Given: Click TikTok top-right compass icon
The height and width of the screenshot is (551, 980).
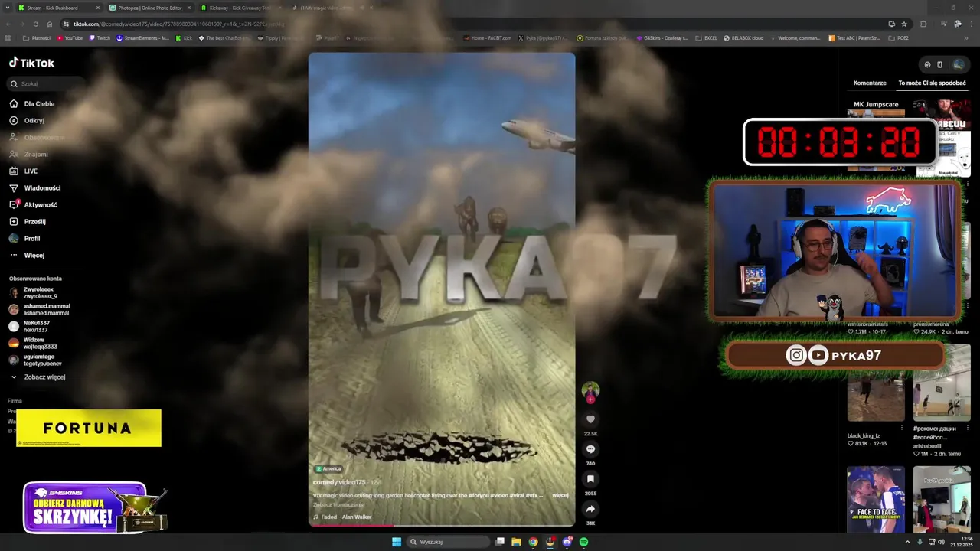Looking at the screenshot, I should [x=927, y=64].
